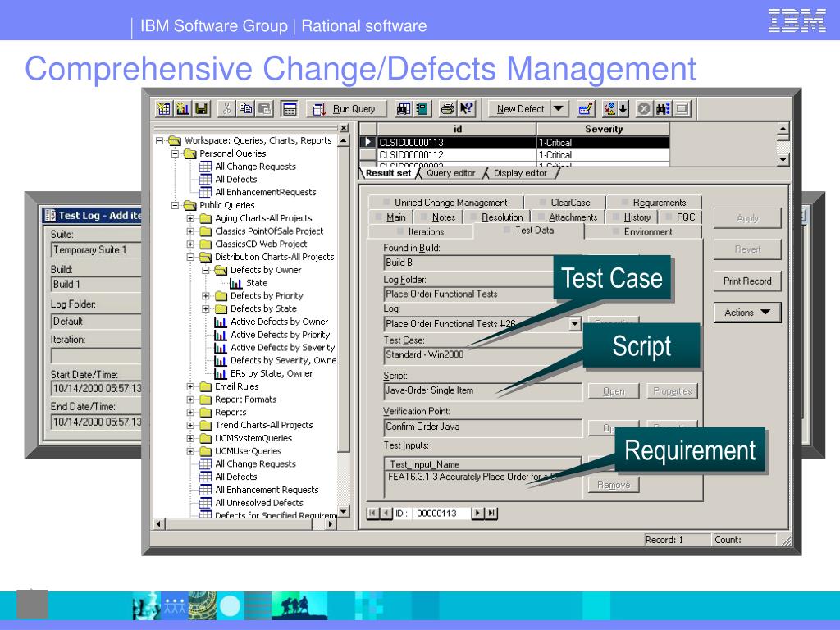840x630 pixels.
Task: Open the Actions dropdown button
Action: [747, 313]
